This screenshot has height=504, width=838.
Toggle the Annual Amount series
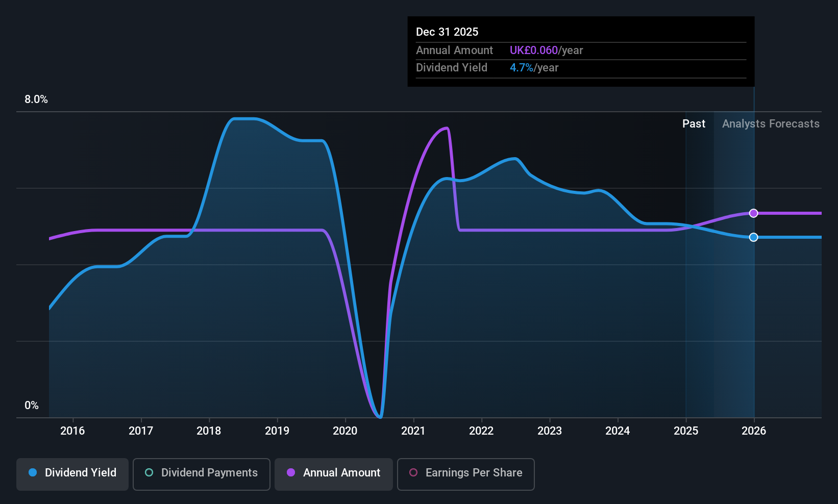coord(334,474)
